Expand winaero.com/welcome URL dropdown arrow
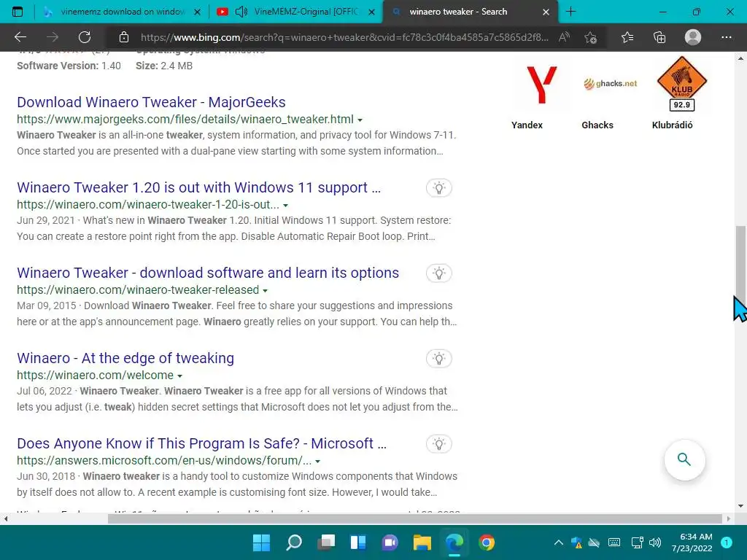The height and width of the screenshot is (560, 747). 179,376
